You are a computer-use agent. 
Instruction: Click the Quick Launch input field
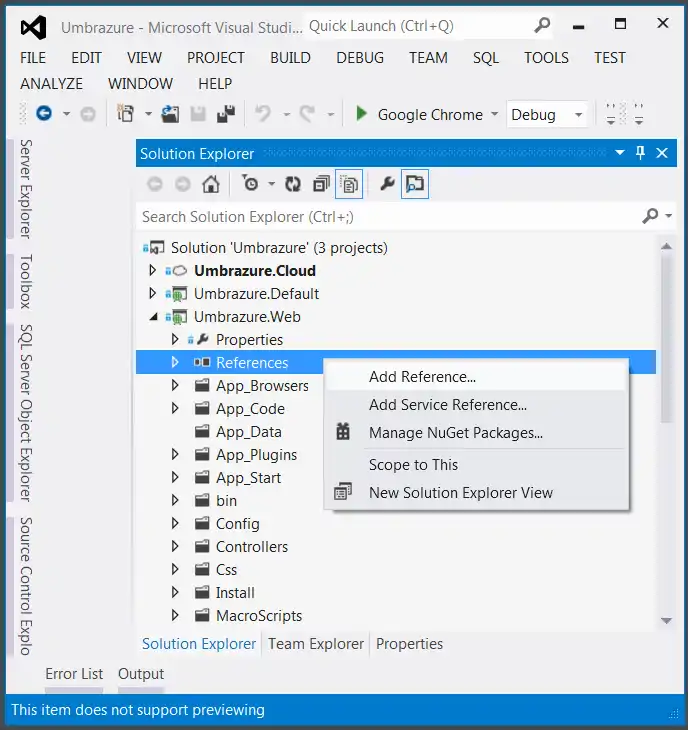click(418, 26)
